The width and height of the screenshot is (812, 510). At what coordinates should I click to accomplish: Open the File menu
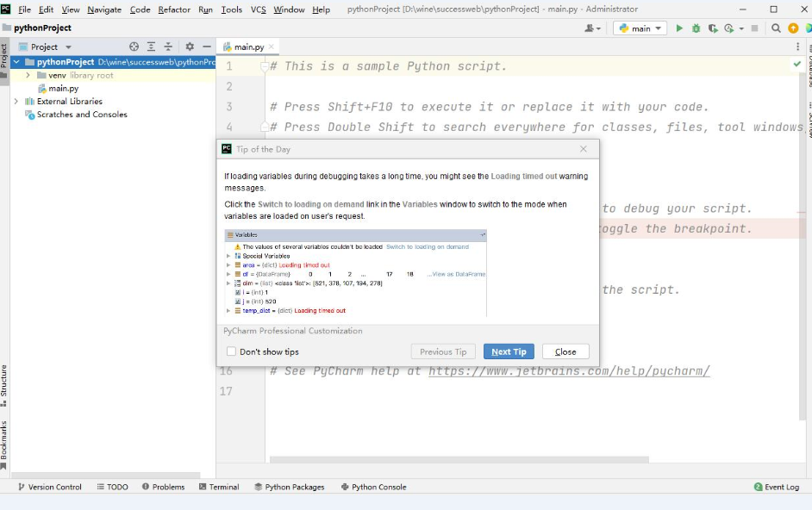coord(24,9)
